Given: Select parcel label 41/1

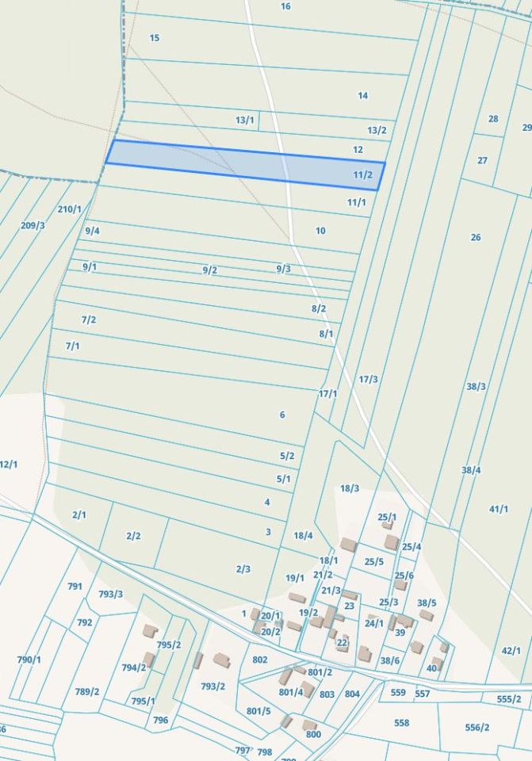Looking at the screenshot, I should point(499,509).
